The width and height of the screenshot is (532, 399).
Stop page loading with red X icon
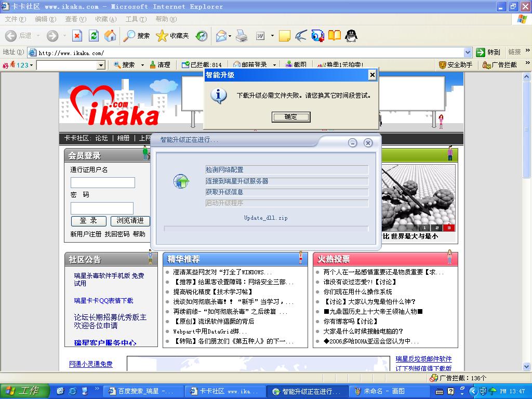[77, 36]
